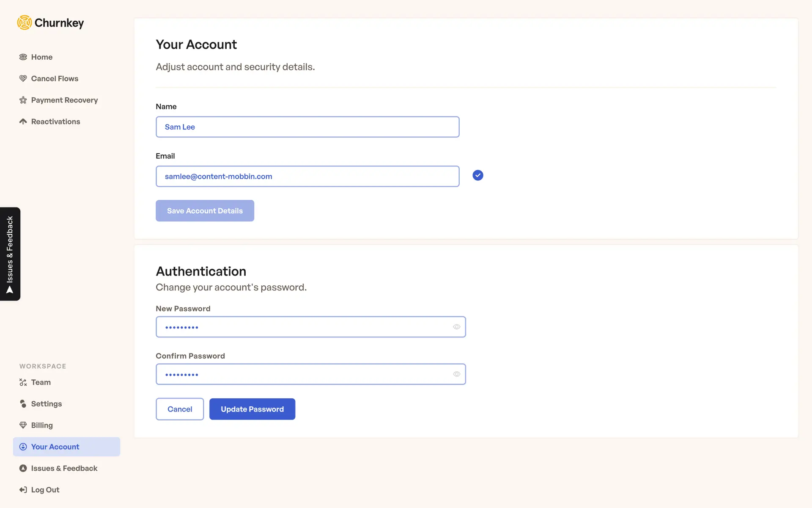Click the Billing diamond icon
Image resolution: width=812 pixels, height=508 pixels.
click(23, 425)
